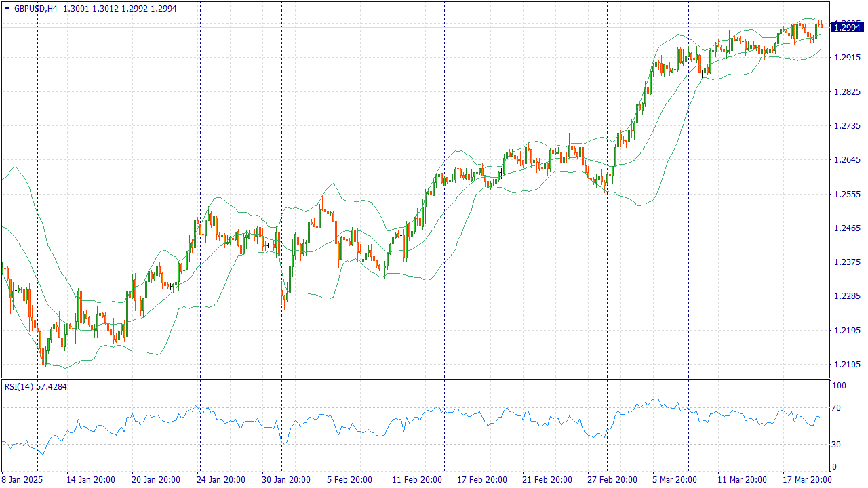Click the triangle arrow beside GBPUSD,H4
Image resolution: width=868 pixels, height=488 pixels.
tap(7, 9)
